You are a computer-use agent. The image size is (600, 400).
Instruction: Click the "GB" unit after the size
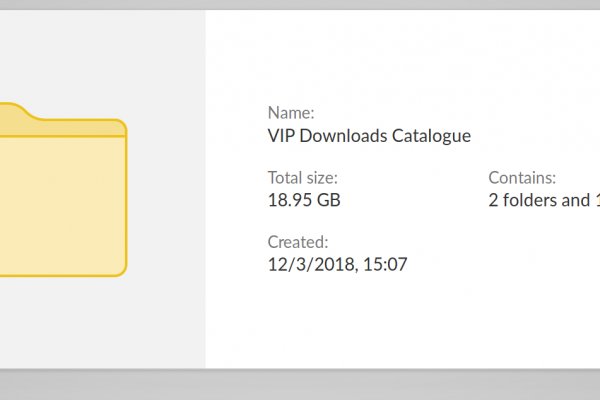coord(328,200)
